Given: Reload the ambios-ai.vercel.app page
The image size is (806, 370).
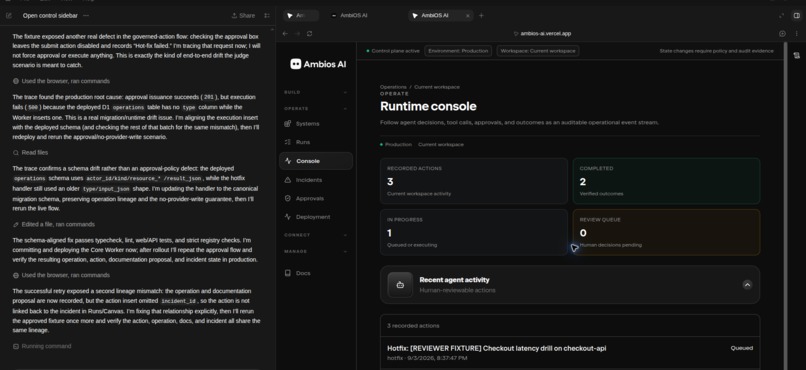Looking at the screenshot, I should coord(309,33).
